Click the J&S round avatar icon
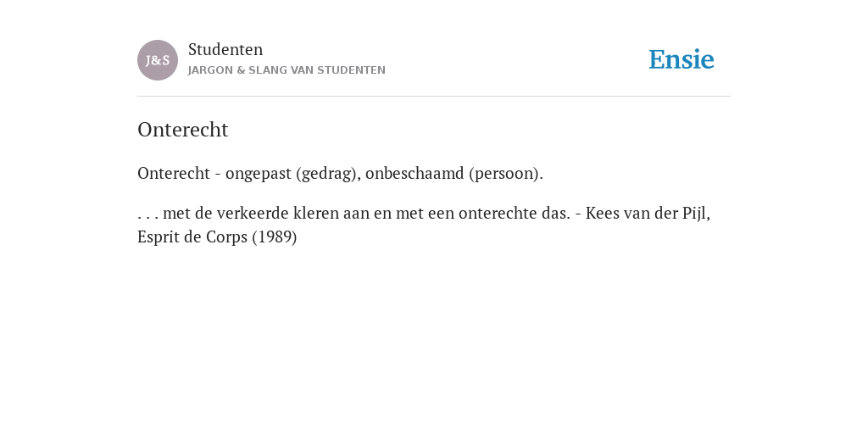The image size is (868, 434). coord(158,60)
